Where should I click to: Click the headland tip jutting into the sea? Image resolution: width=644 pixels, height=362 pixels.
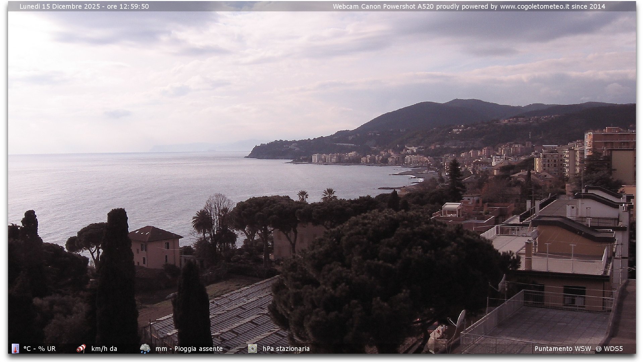click(250, 155)
